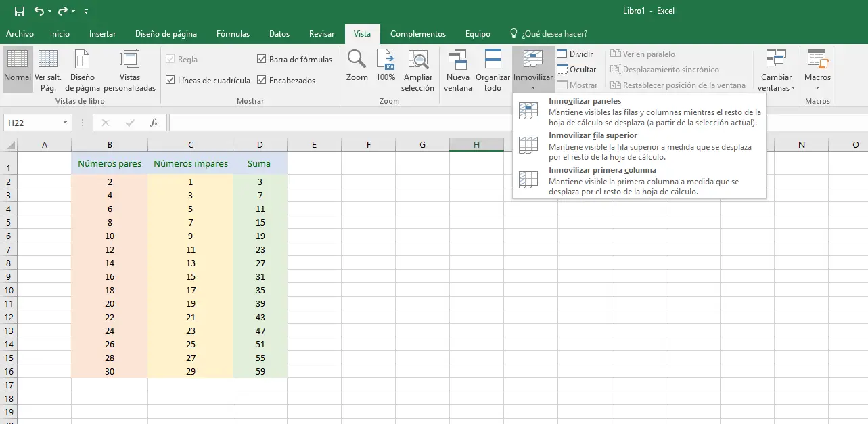Click the Normal view icon
Viewport: 868px width, 424px height.
(18, 60)
